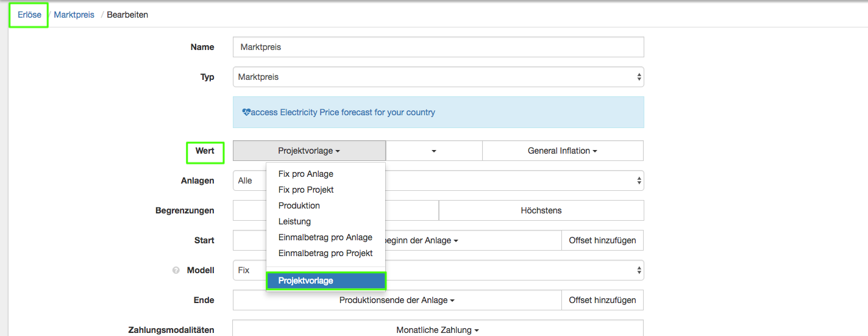Select Fix pro Projekt menu option
868x336 pixels.
pos(306,190)
